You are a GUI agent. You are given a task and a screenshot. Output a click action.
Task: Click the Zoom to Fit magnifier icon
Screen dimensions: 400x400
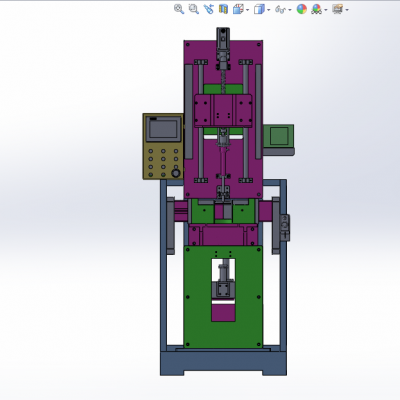tap(179, 9)
